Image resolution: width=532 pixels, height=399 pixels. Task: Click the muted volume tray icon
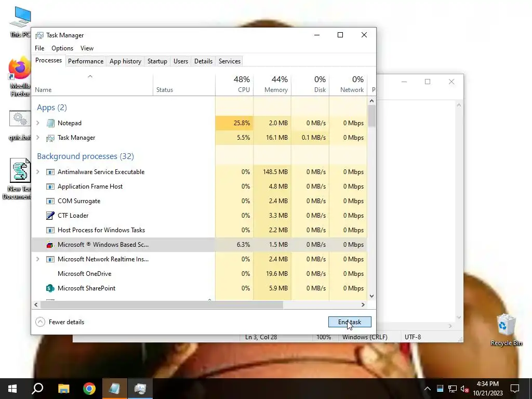[x=464, y=389]
